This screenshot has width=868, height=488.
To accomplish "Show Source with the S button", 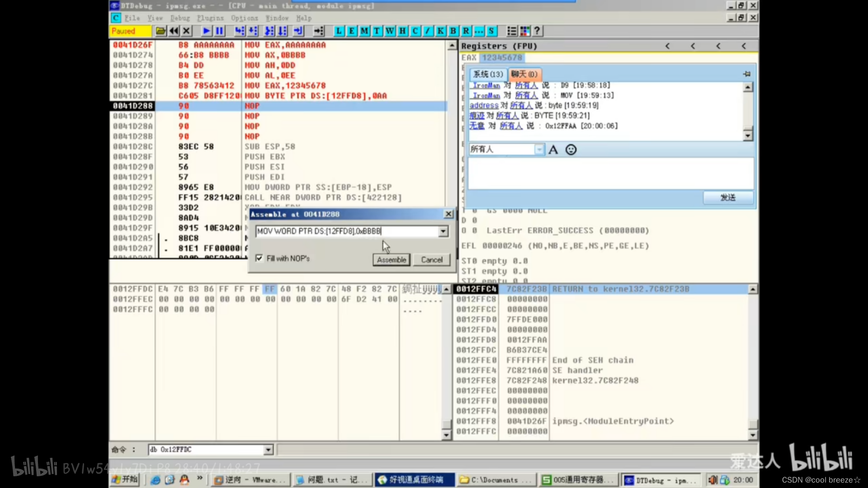I will point(491,31).
